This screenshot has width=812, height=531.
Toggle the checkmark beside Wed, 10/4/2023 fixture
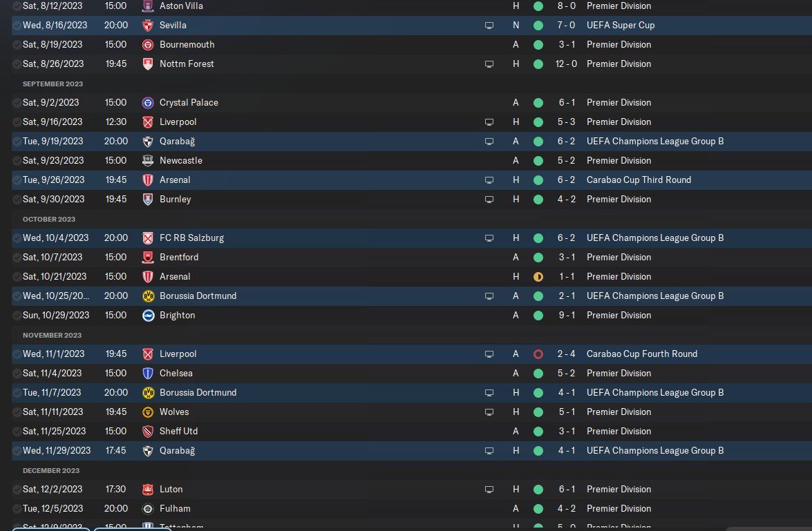point(17,238)
